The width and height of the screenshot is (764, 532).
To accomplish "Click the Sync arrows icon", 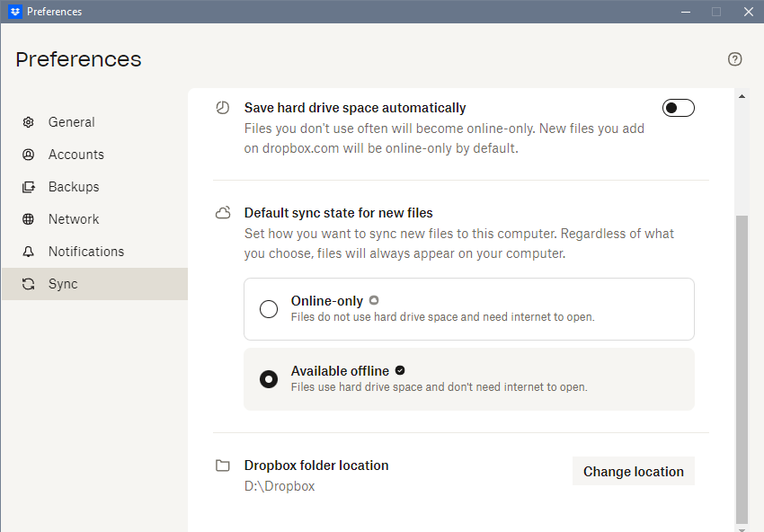I will click(29, 284).
